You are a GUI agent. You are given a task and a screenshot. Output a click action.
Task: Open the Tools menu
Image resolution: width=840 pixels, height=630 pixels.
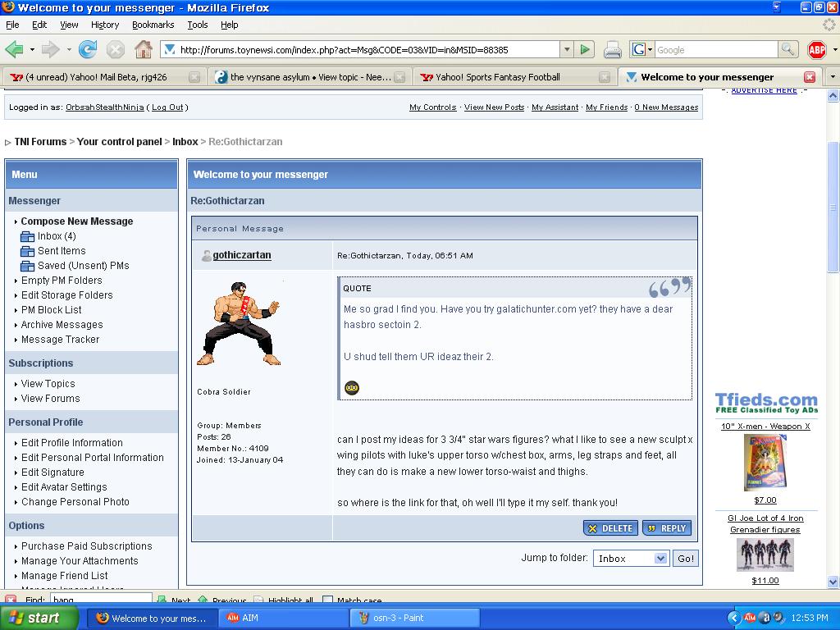(197, 25)
